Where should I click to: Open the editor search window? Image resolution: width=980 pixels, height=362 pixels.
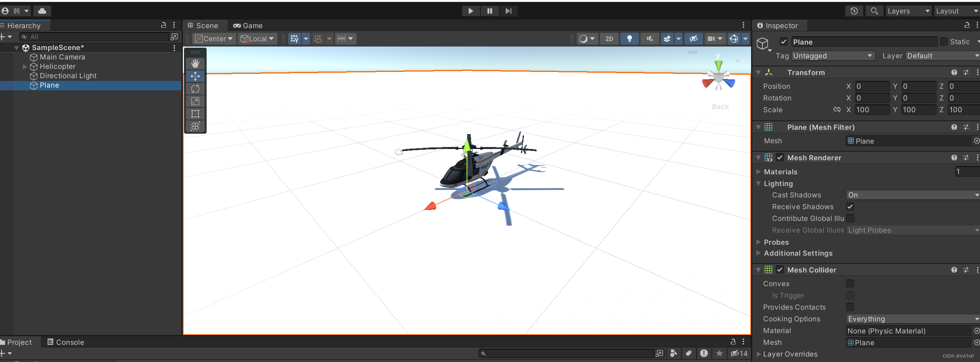click(x=874, y=11)
